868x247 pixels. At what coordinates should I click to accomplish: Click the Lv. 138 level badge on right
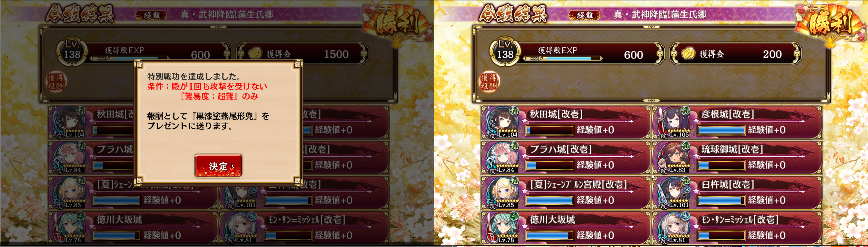coord(505,51)
